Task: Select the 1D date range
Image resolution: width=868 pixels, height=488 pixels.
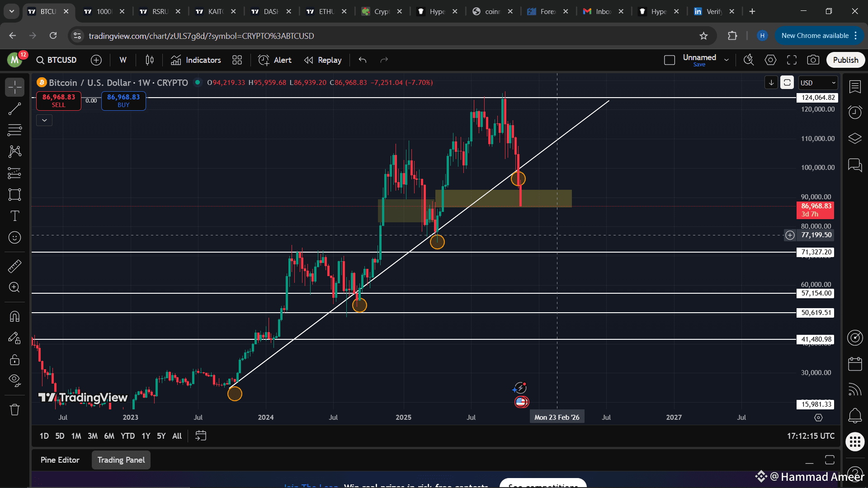Action: point(44,436)
